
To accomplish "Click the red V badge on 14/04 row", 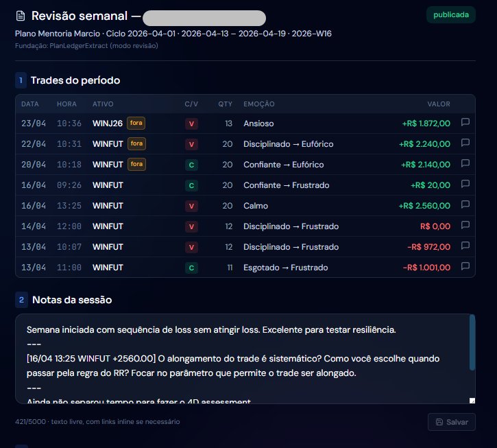I will click(x=191, y=226).
